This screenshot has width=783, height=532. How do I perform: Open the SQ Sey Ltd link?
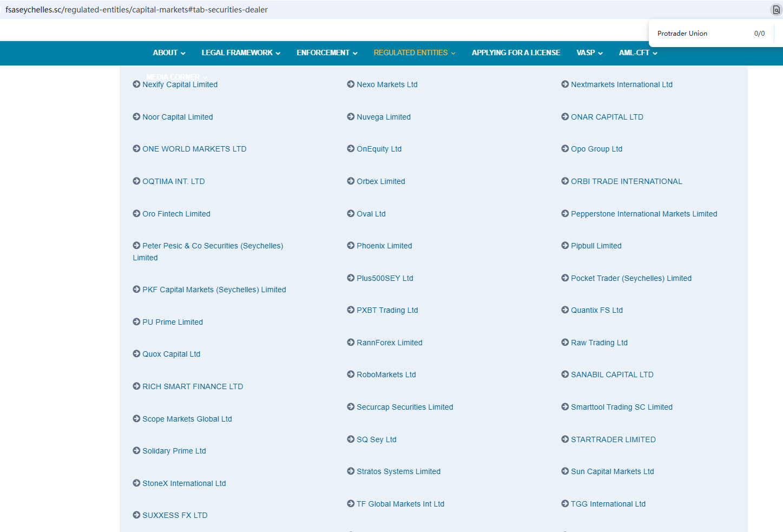(x=377, y=439)
